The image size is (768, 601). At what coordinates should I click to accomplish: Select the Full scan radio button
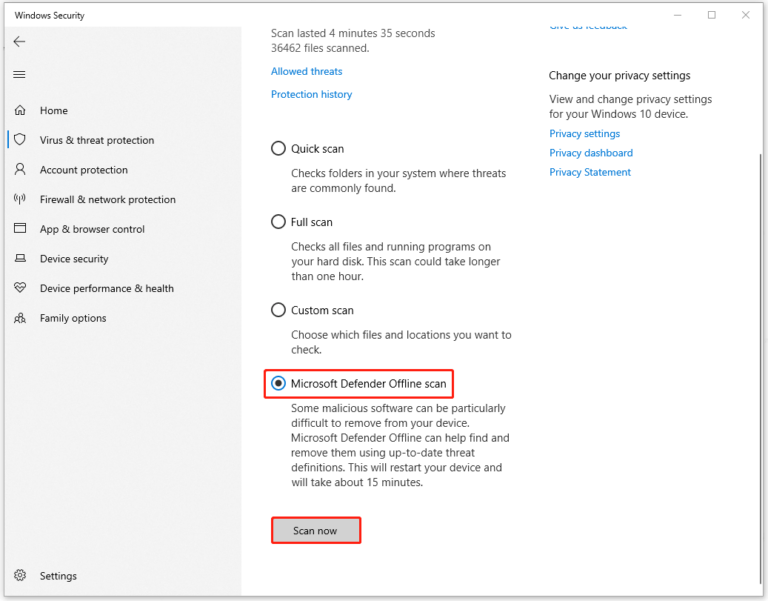click(x=278, y=222)
